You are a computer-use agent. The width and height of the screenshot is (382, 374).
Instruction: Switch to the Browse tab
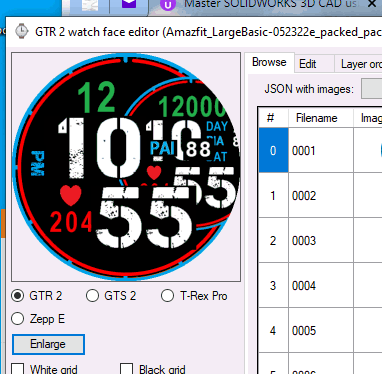pyautogui.click(x=269, y=62)
